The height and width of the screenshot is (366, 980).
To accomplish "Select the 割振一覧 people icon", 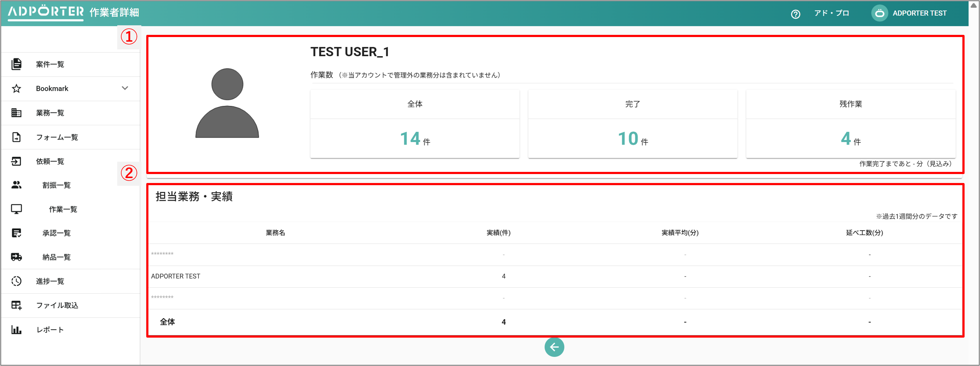I will pyautogui.click(x=16, y=185).
